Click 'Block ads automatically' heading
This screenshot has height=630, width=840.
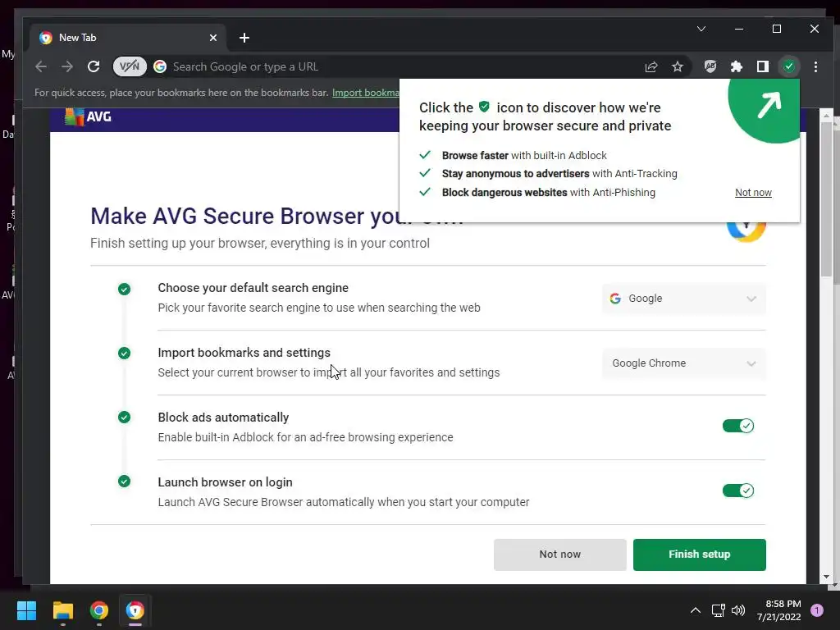(x=223, y=418)
